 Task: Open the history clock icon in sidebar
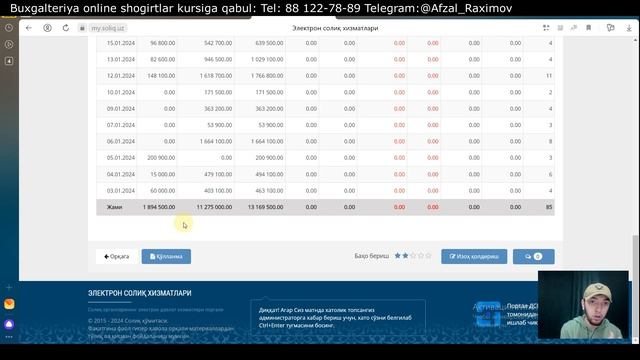point(9,28)
